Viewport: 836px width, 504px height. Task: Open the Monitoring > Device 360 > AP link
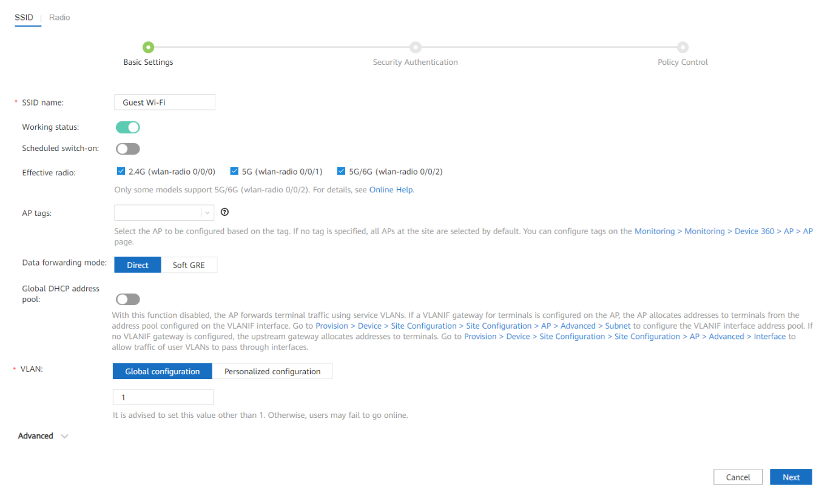tap(724, 231)
